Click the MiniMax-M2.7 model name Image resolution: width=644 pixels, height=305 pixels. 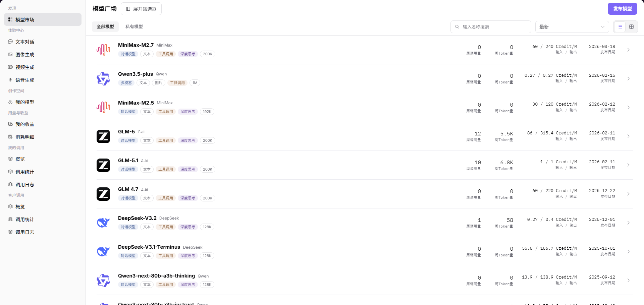coord(136,45)
